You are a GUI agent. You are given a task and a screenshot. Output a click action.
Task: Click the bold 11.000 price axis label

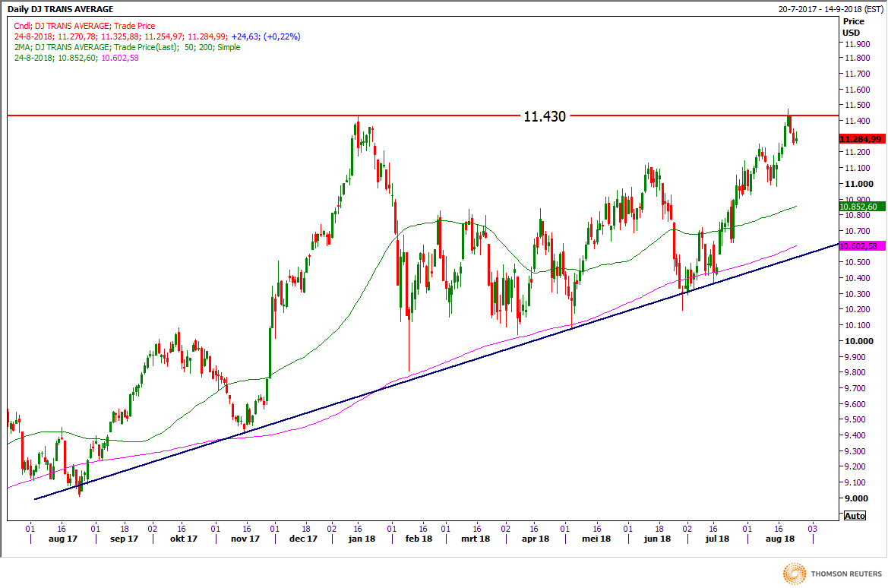(x=859, y=184)
